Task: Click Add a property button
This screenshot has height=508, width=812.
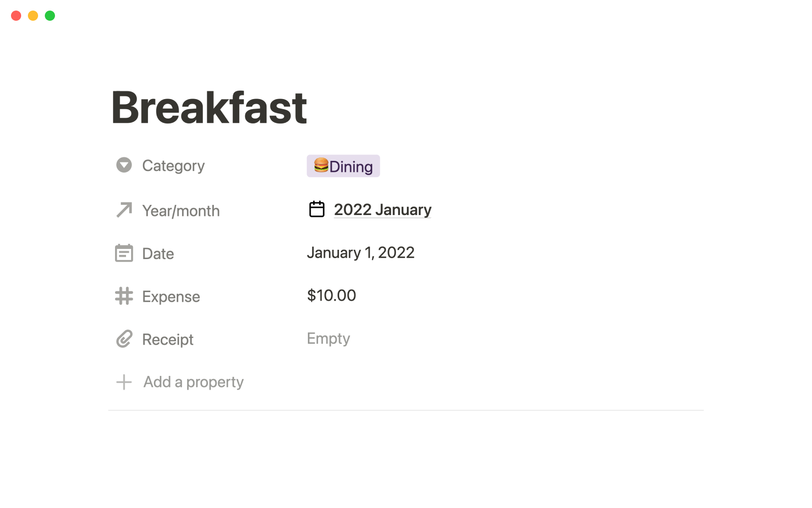Action: point(193,382)
